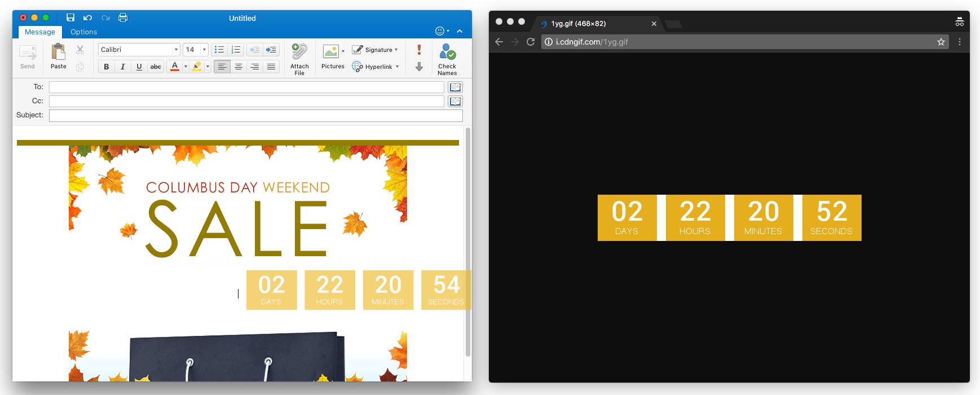
Task: Click the Undo arrow in title bar
Action: tap(87, 18)
